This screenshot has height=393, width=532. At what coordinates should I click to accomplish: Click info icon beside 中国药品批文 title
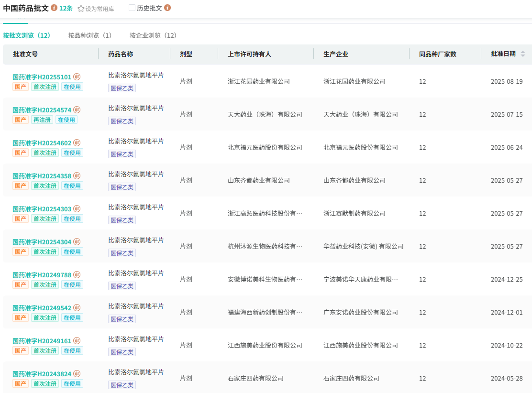[54, 8]
